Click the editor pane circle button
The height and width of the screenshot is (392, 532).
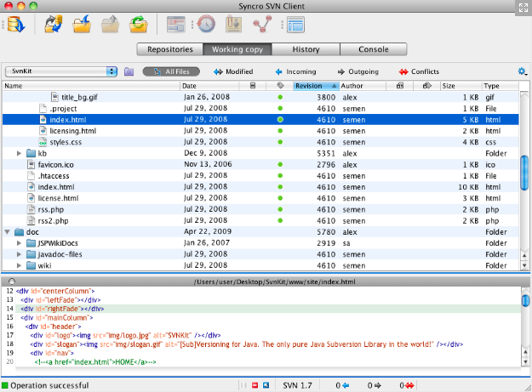pos(12,281)
